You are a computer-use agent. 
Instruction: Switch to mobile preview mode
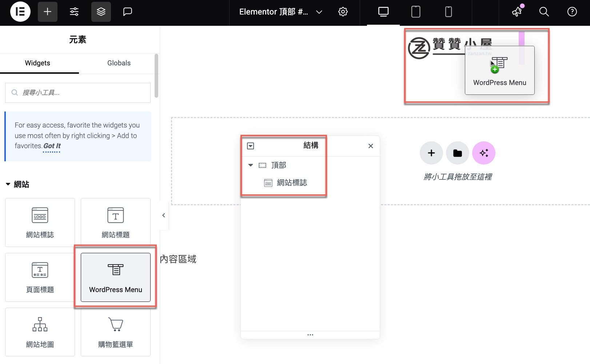[449, 12]
